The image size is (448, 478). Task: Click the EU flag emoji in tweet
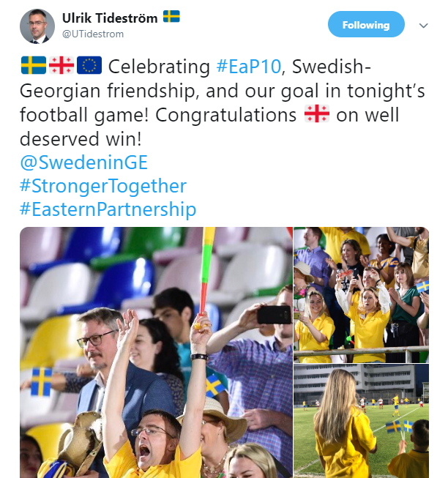[89, 67]
